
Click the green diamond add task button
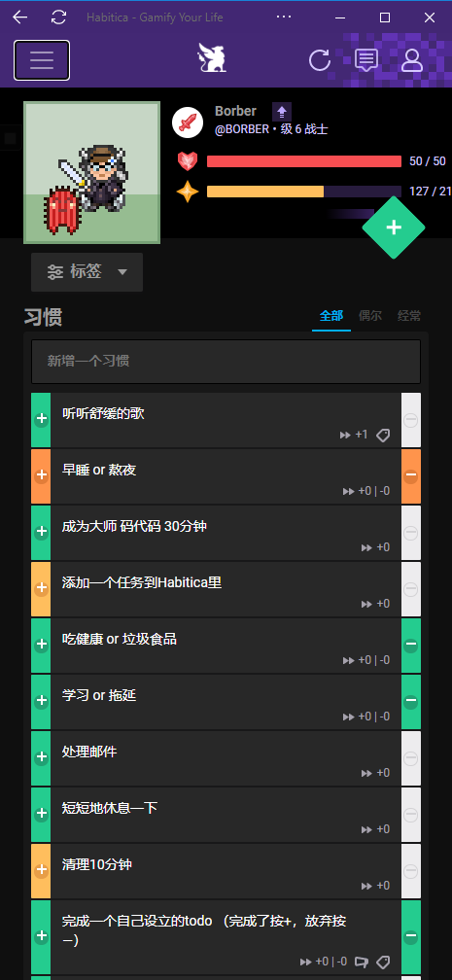coord(394,227)
